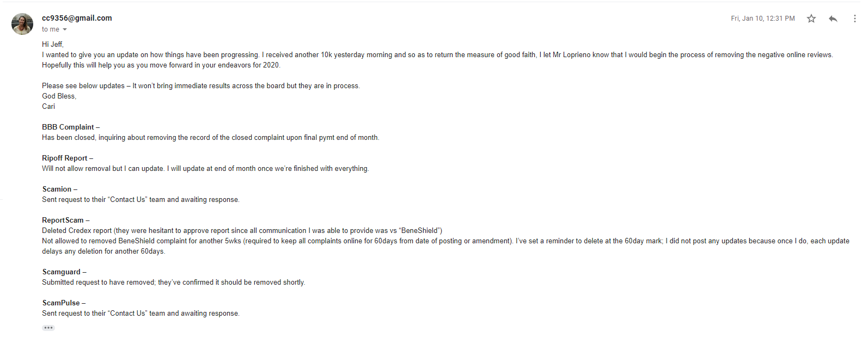Open the More options three-dot menu
The image size is (868, 350).
pyautogui.click(x=854, y=19)
